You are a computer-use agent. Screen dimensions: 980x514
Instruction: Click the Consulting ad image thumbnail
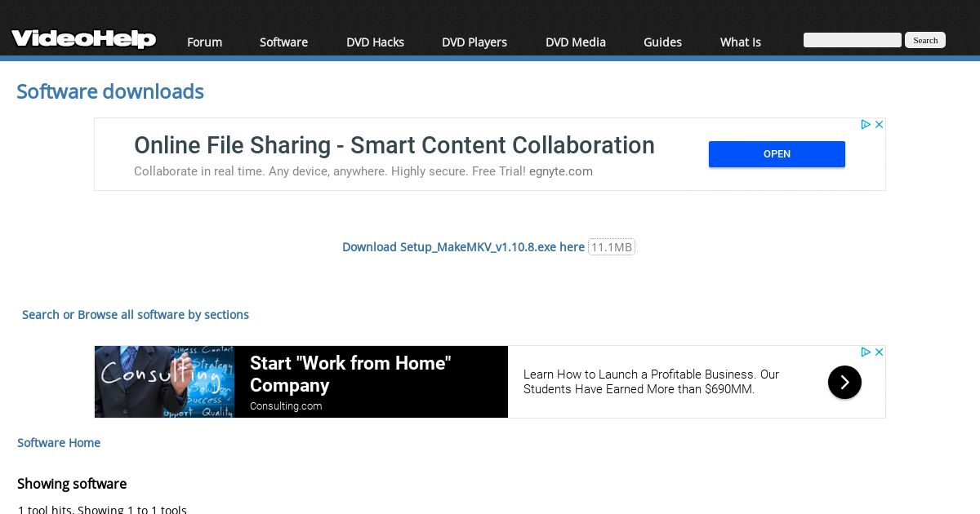coord(164,382)
